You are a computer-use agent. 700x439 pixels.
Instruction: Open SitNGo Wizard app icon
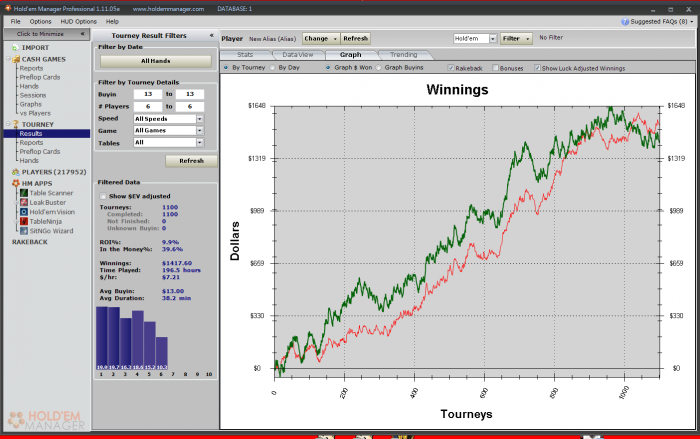(24, 230)
